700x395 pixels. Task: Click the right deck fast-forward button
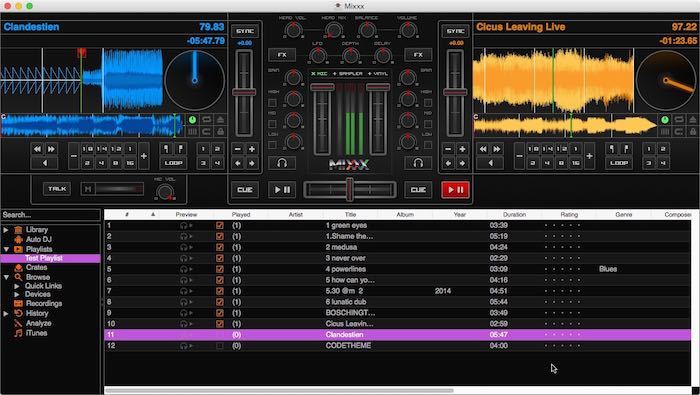point(496,149)
